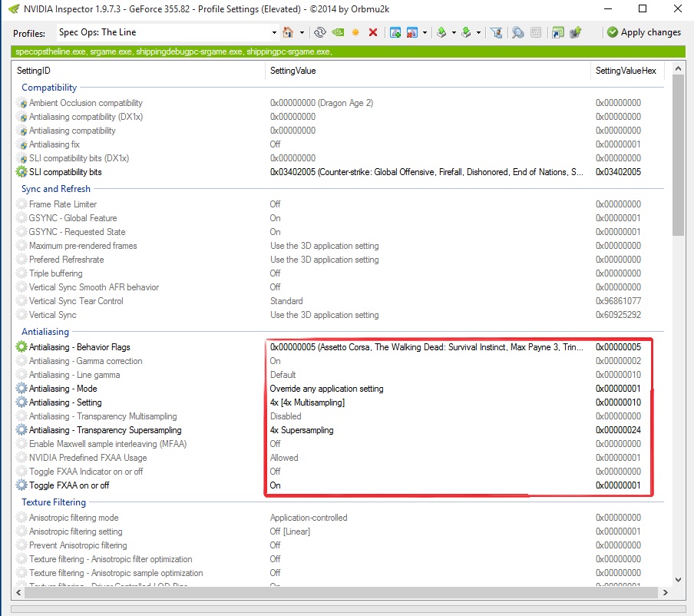Select Enable Maxwell sample interleaving (MFAA) row
Image resolution: width=694 pixels, height=616 pixels.
point(339,444)
